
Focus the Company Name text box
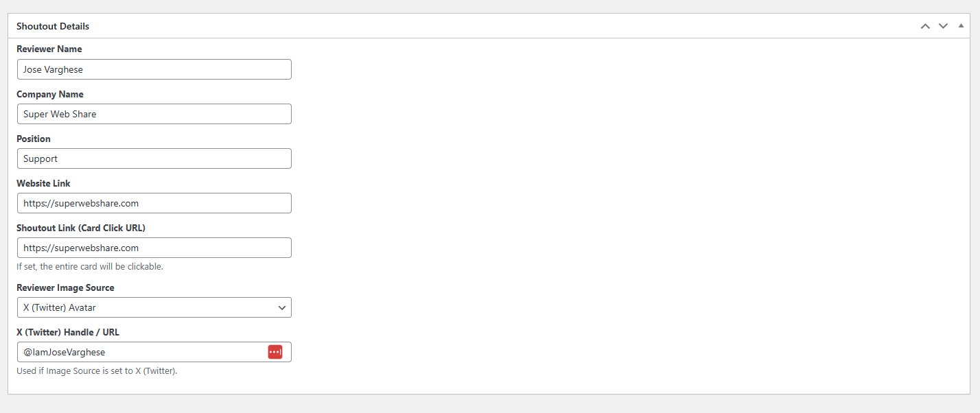(x=154, y=114)
